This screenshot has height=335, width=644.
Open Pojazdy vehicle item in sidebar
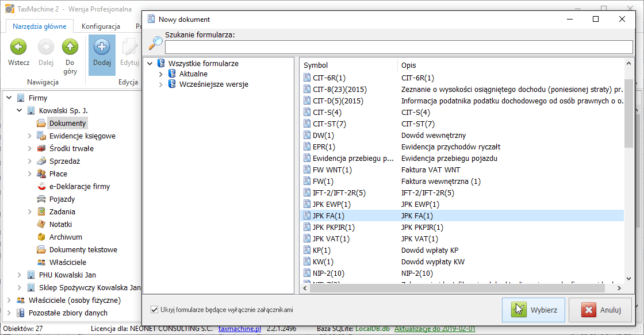click(x=62, y=199)
